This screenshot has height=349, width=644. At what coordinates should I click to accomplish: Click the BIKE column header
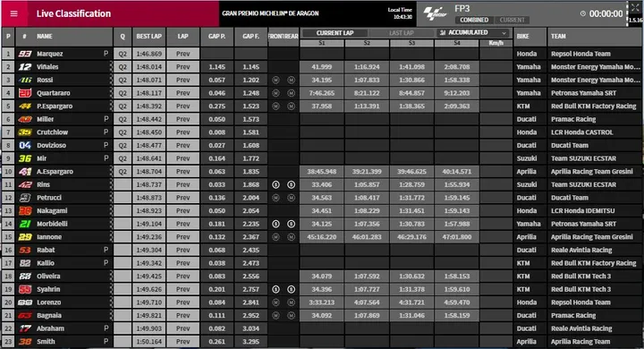[530, 37]
